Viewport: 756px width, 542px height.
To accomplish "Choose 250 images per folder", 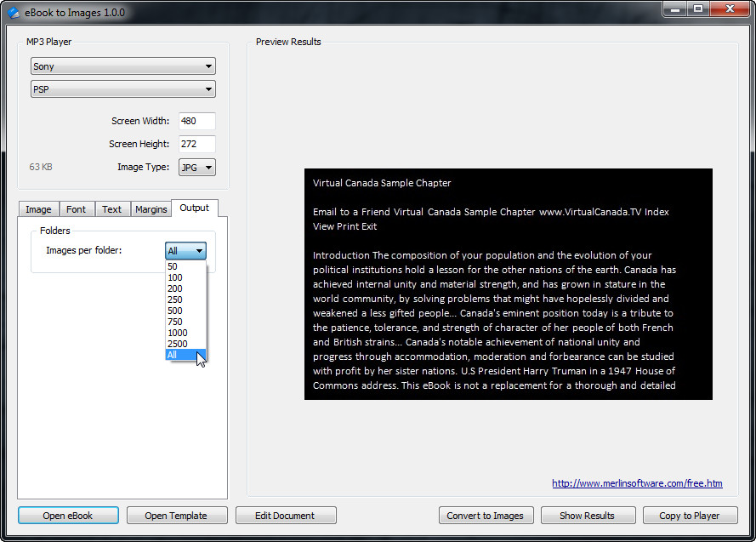I will 185,300.
